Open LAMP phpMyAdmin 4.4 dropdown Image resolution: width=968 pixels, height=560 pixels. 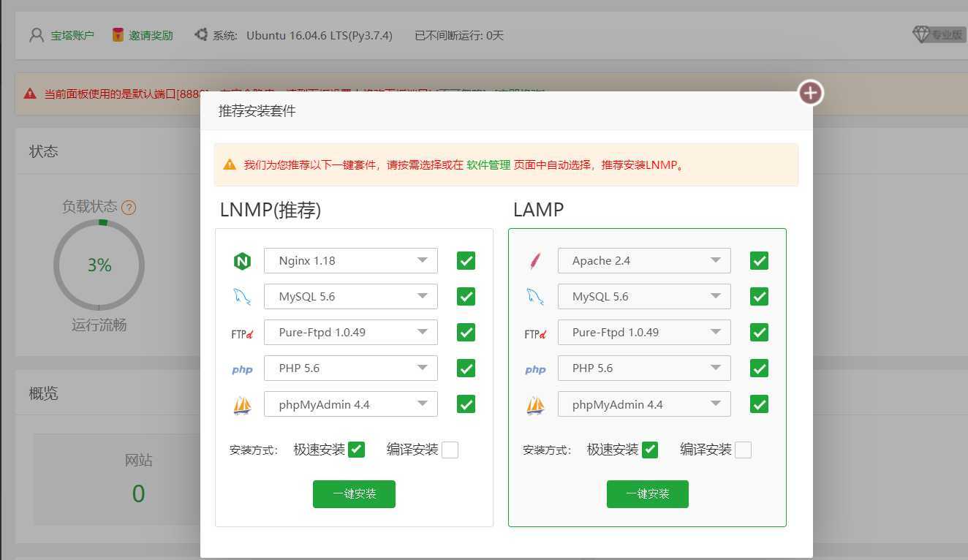pos(644,404)
